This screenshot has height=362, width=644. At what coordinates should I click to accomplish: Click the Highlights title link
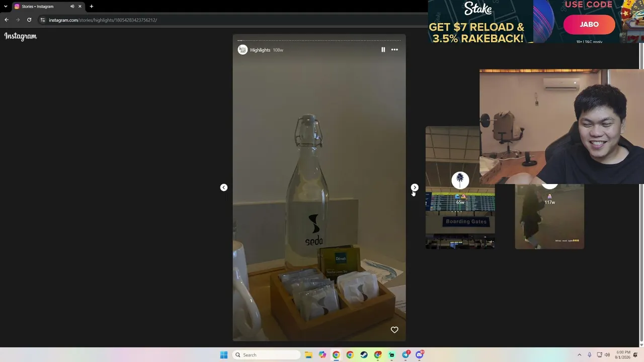260,50
